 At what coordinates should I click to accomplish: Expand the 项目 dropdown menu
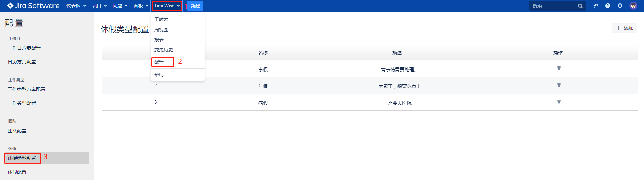99,6
